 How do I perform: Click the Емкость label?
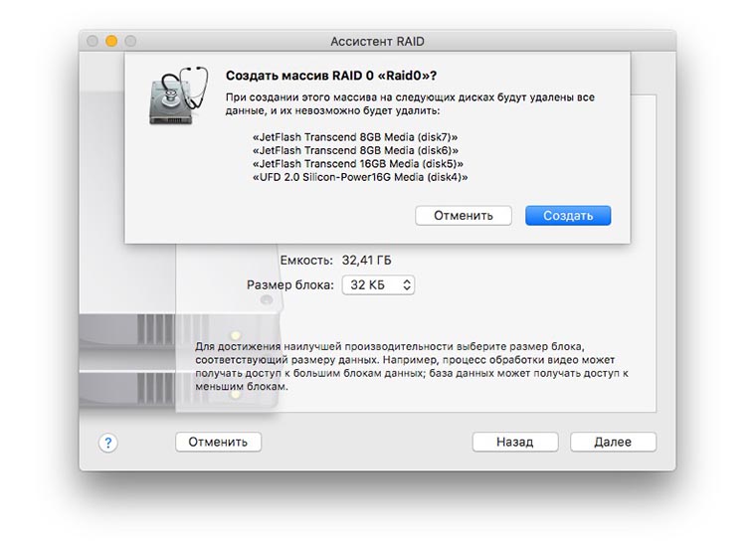pos(306,261)
